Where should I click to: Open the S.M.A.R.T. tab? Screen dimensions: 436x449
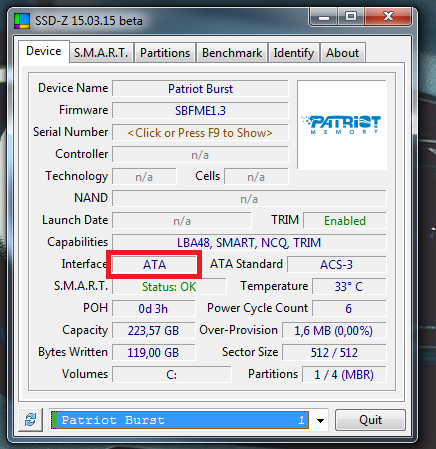coord(101,53)
